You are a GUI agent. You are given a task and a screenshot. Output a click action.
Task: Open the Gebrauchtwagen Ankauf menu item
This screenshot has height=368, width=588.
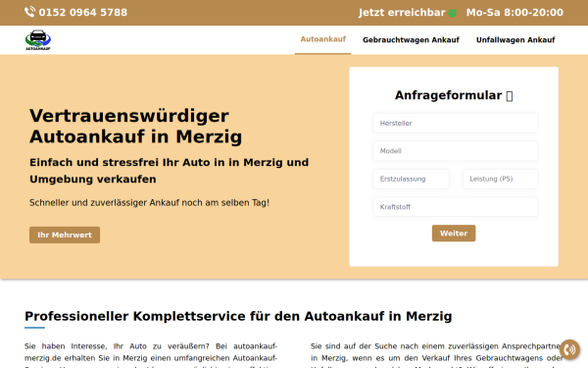click(411, 40)
